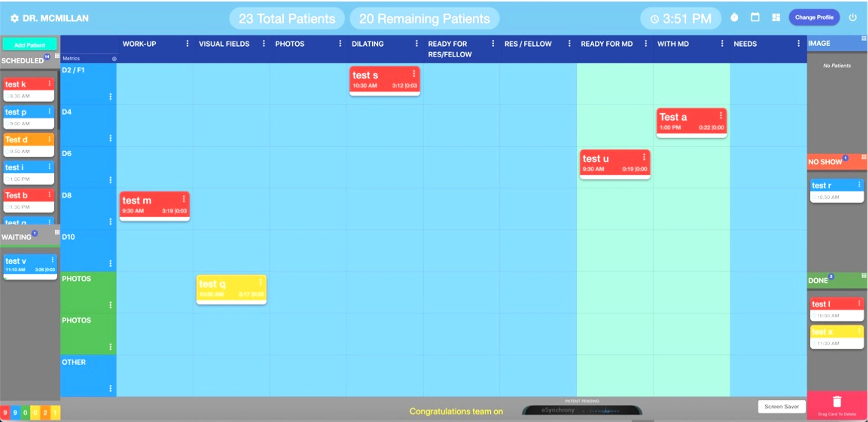Open three-dot menu on test u card
This screenshot has height=422, width=868.
[x=644, y=157]
